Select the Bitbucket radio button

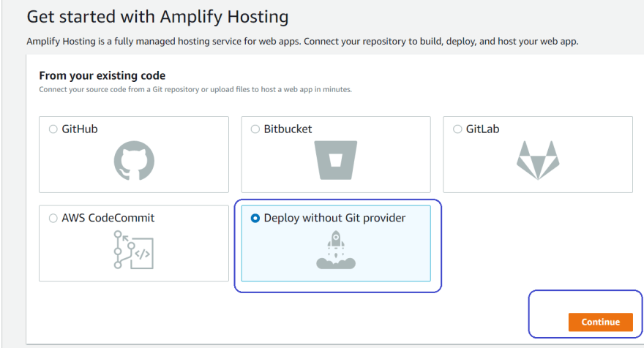pos(255,129)
